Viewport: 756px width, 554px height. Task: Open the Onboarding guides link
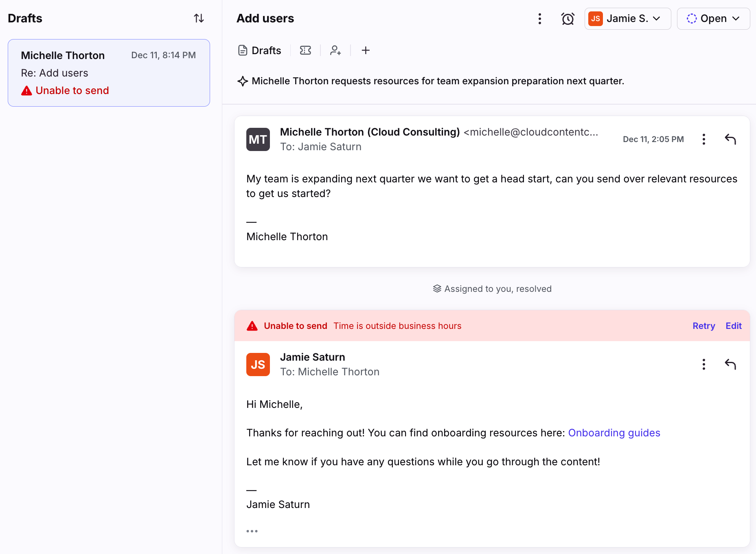click(614, 433)
